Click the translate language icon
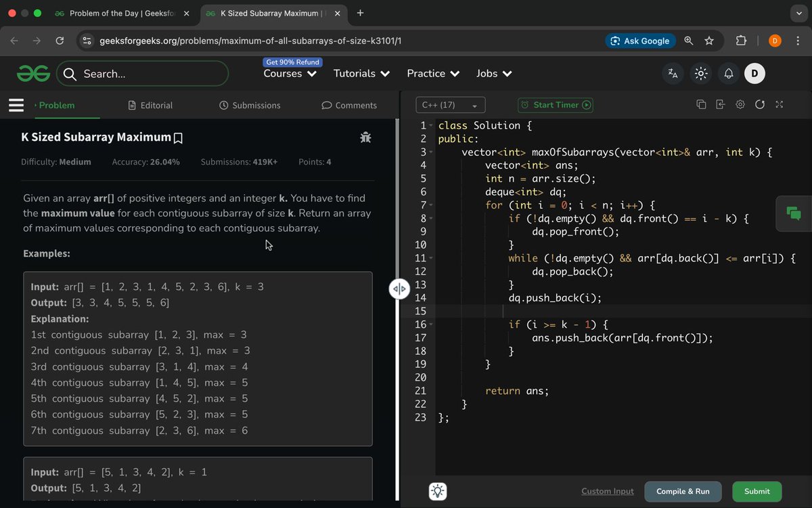 pos(673,74)
